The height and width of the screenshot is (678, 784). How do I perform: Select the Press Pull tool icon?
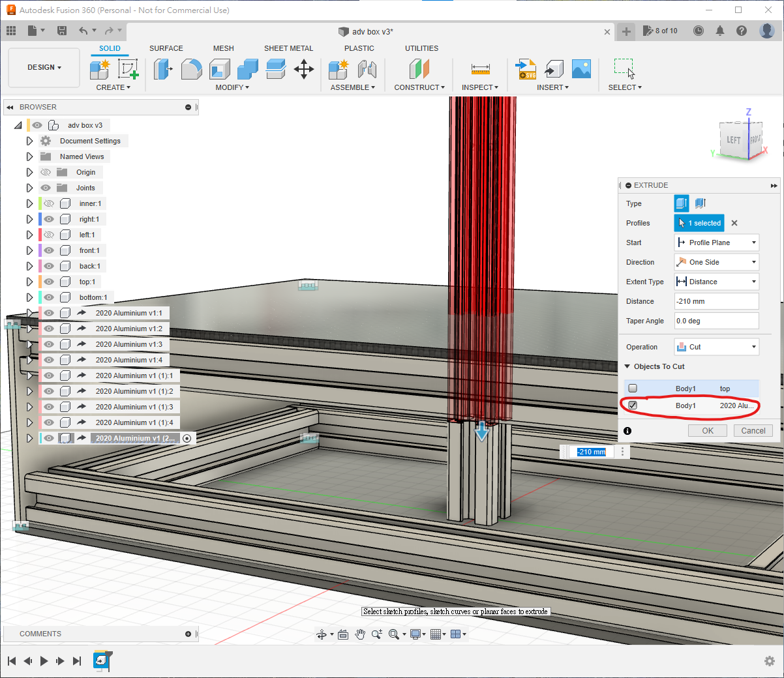point(162,69)
